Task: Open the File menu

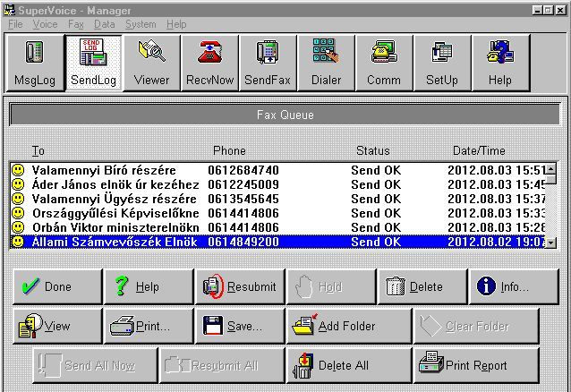Action: 15,24
